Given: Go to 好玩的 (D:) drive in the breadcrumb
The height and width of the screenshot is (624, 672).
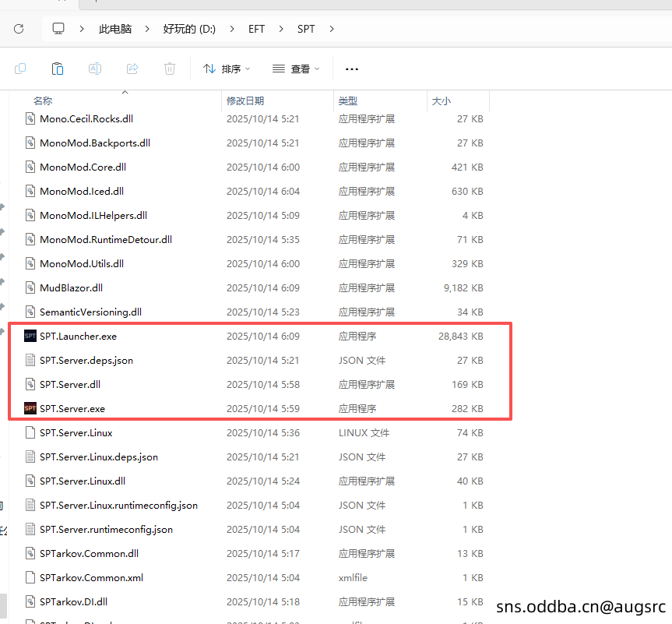Looking at the screenshot, I should (189, 29).
